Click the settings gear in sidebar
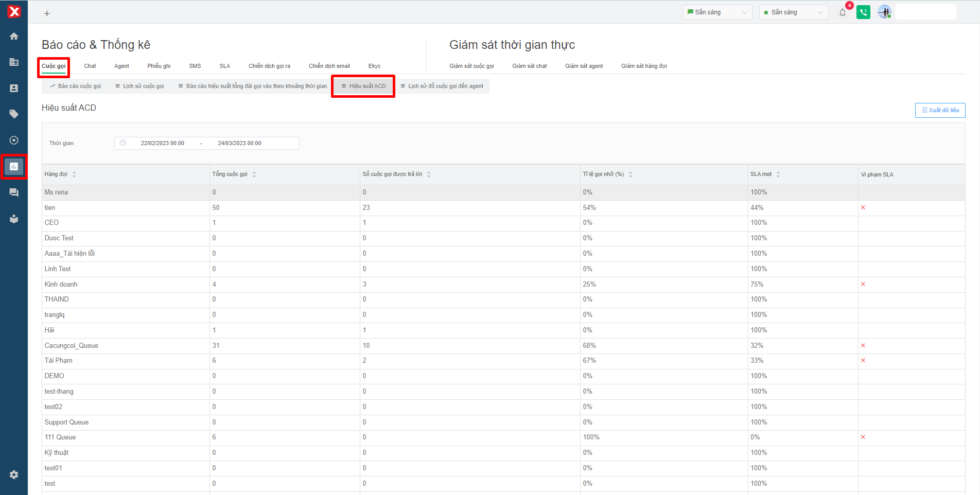The width and height of the screenshot is (980, 495). tap(14, 474)
